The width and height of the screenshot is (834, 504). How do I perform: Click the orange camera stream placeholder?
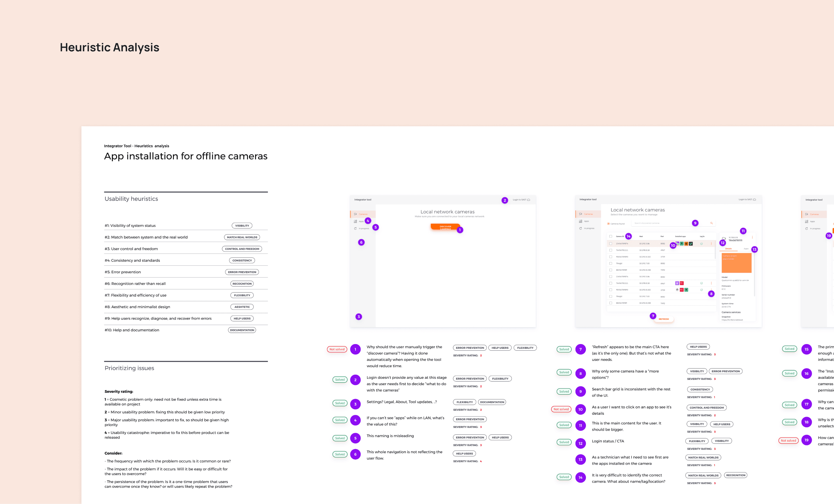pyautogui.click(x=737, y=263)
